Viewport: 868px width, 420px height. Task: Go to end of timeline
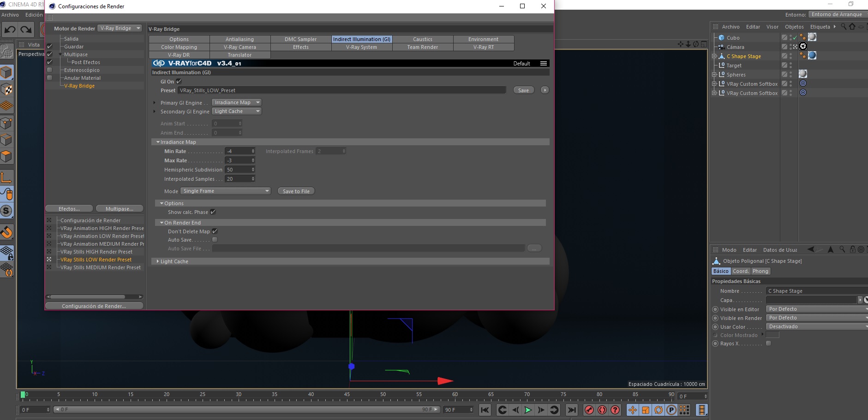tap(572, 410)
